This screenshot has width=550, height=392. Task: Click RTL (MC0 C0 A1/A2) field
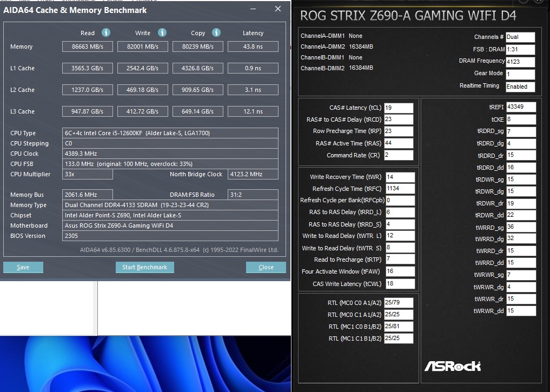click(399, 303)
